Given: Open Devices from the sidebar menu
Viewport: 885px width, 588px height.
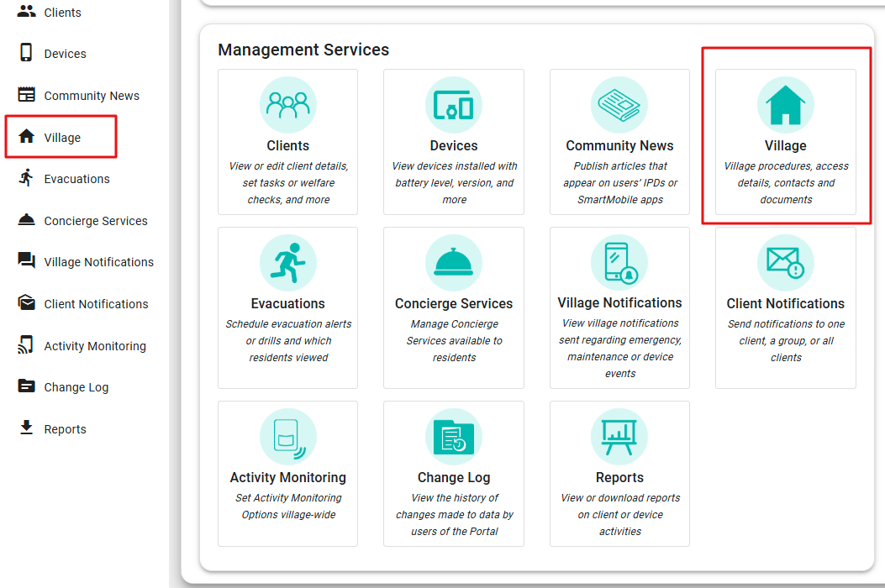Looking at the screenshot, I should 65,54.
